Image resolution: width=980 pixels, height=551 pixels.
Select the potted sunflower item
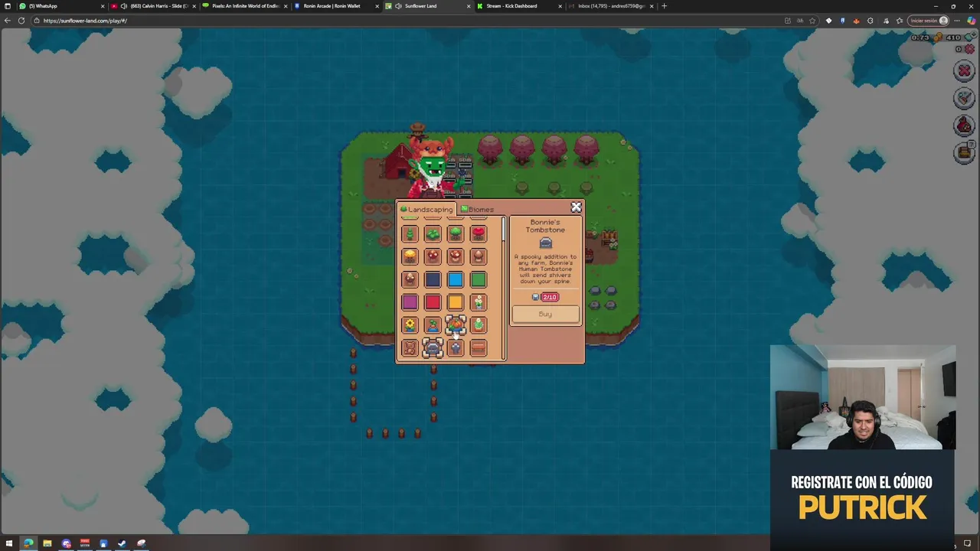[x=410, y=325]
